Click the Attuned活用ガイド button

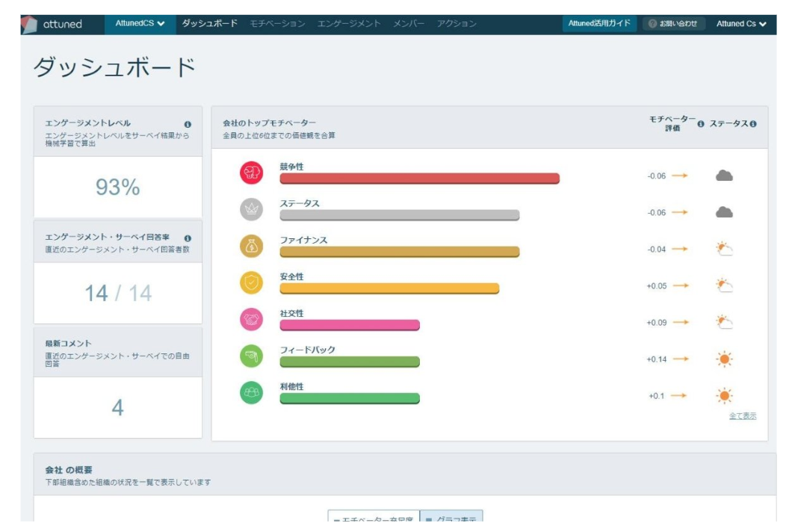pyautogui.click(x=598, y=24)
